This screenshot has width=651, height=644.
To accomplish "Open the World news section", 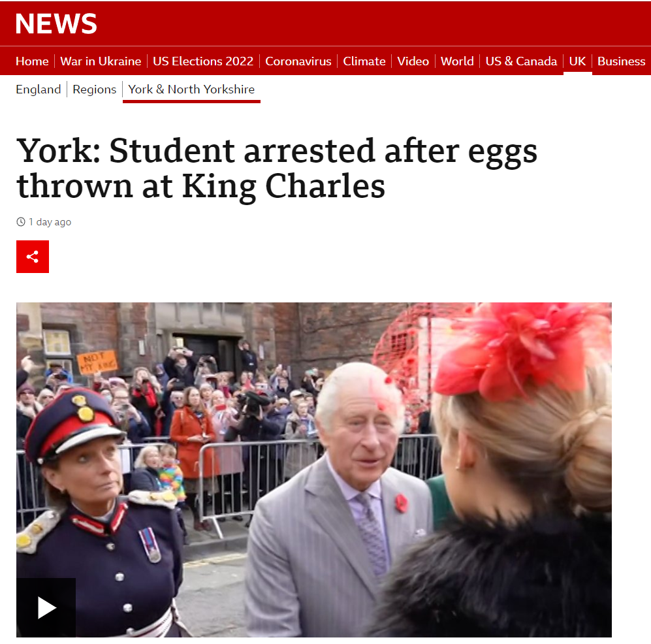I will click(457, 61).
